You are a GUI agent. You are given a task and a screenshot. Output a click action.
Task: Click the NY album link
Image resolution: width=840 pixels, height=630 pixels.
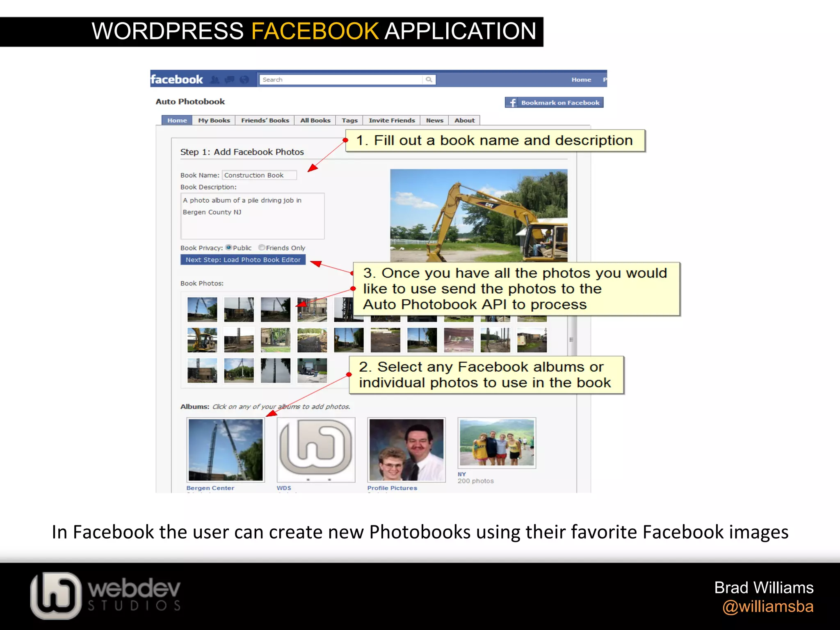point(462,474)
